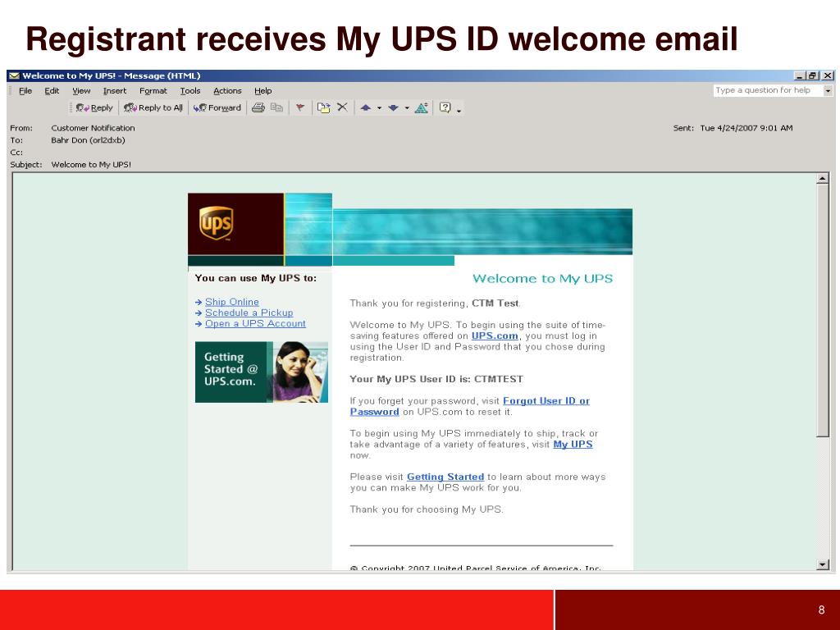This screenshot has height=630, width=840.
Task: Open the View menu
Action: point(81,91)
